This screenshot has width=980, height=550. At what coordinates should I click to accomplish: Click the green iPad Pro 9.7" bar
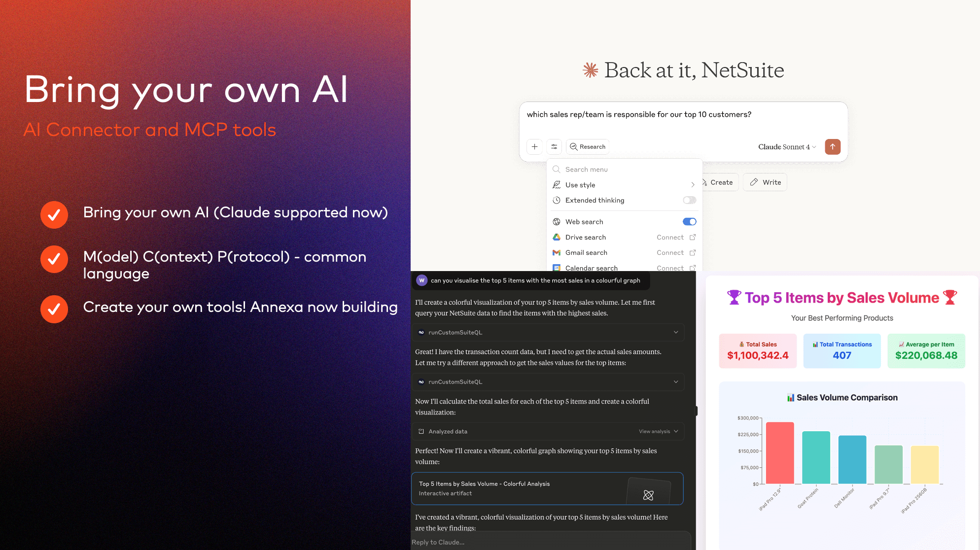point(889,465)
